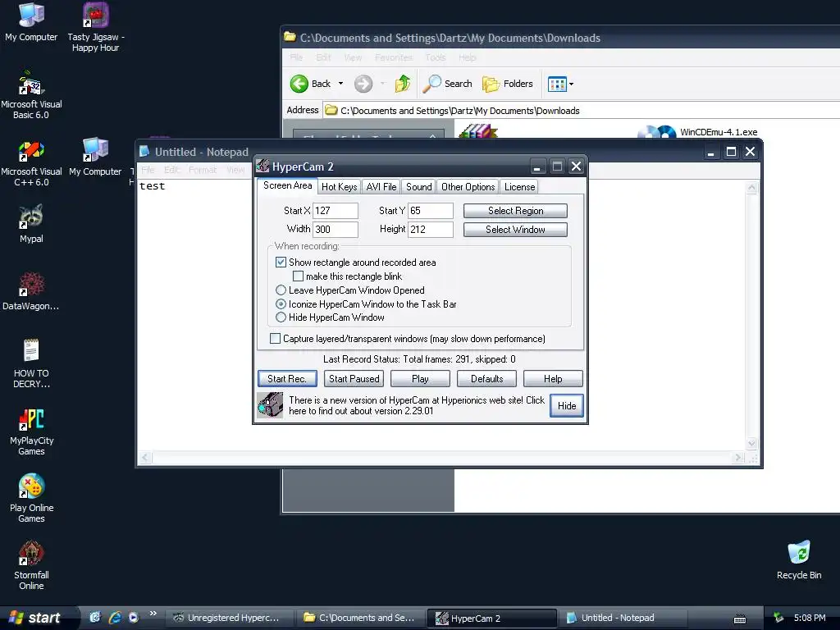
Task: Switch to License tab
Action: pyautogui.click(x=519, y=186)
